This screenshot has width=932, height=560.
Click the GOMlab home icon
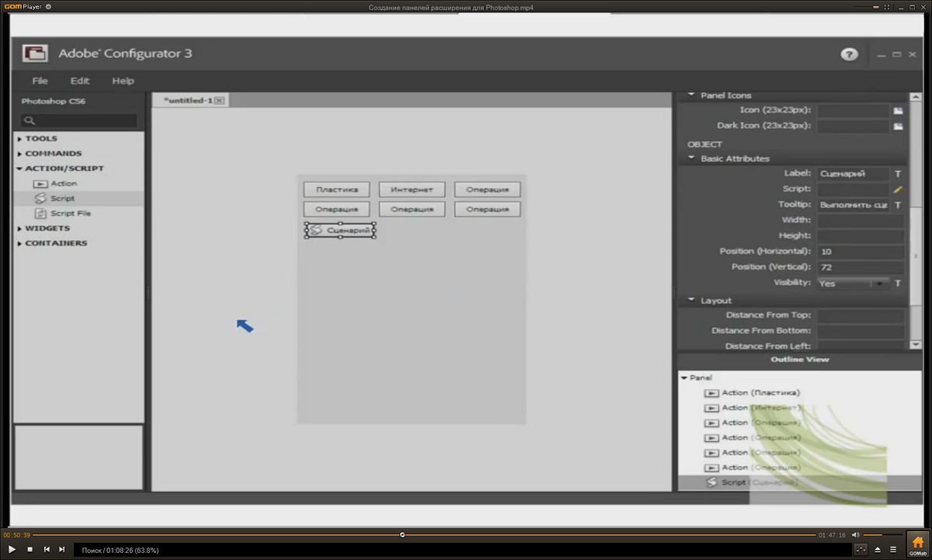pyautogui.click(x=917, y=543)
